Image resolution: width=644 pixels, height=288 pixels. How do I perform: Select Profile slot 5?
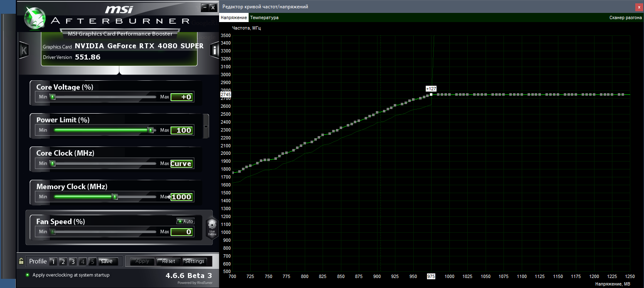click(x=93, y=262)
